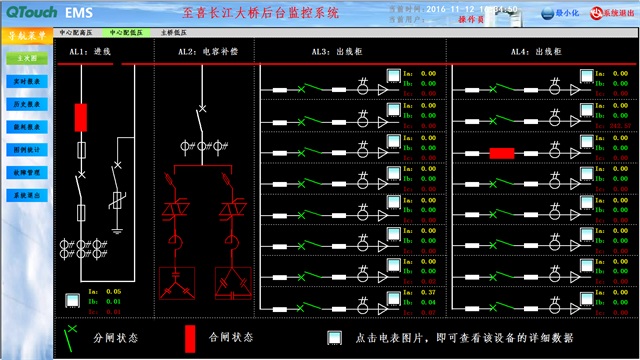640x360 pixels.
Task: Click the legend meter icon beside 点击电表图片
Action: tap(334, 338)
